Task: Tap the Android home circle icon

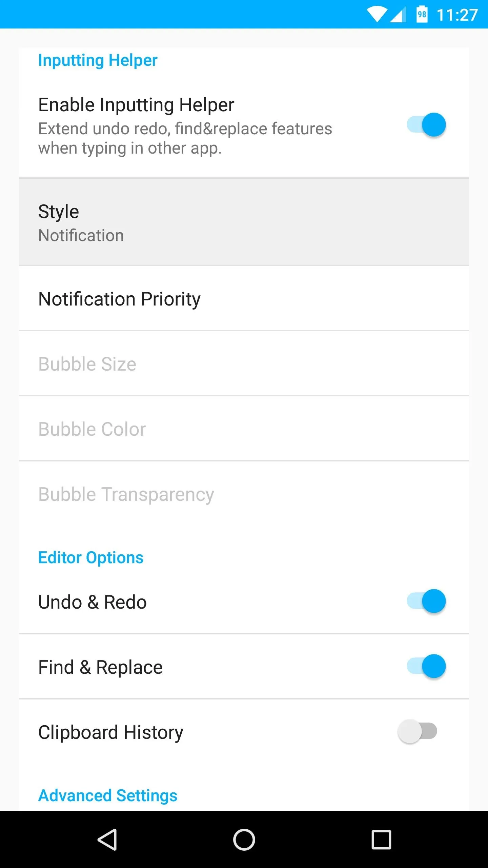Action: [244, 840]
